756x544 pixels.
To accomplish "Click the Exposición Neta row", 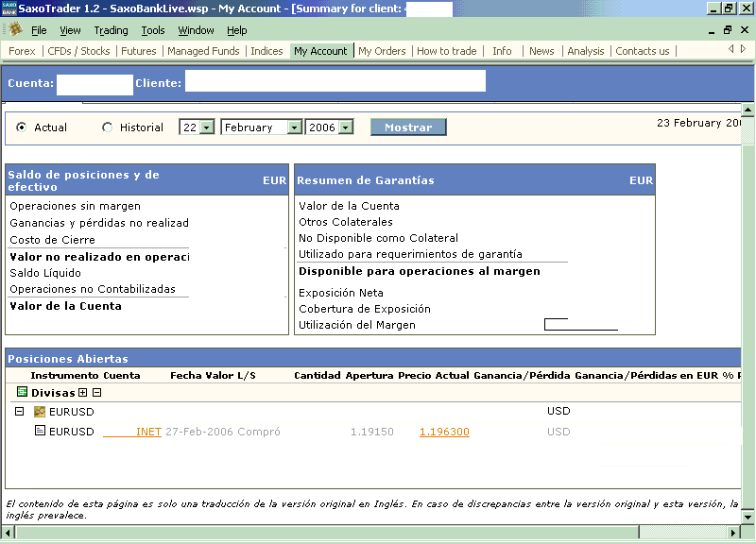I will 341,293.
